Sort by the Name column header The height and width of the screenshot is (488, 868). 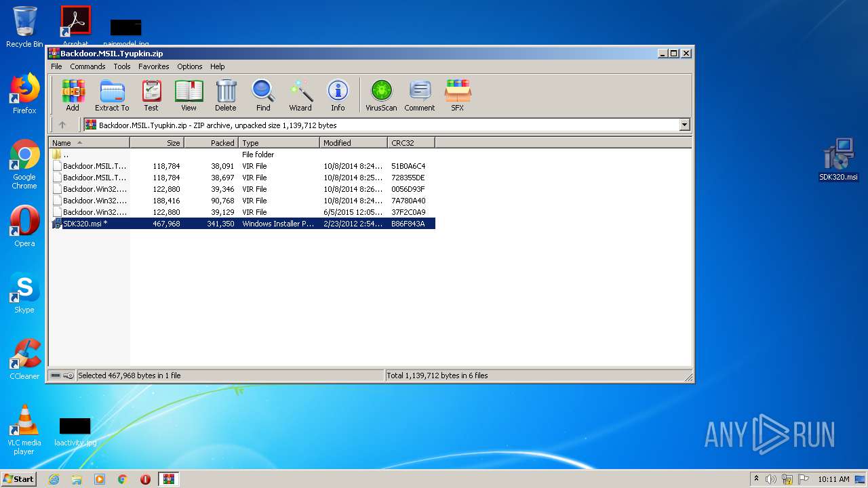click(x=89, y=142)
